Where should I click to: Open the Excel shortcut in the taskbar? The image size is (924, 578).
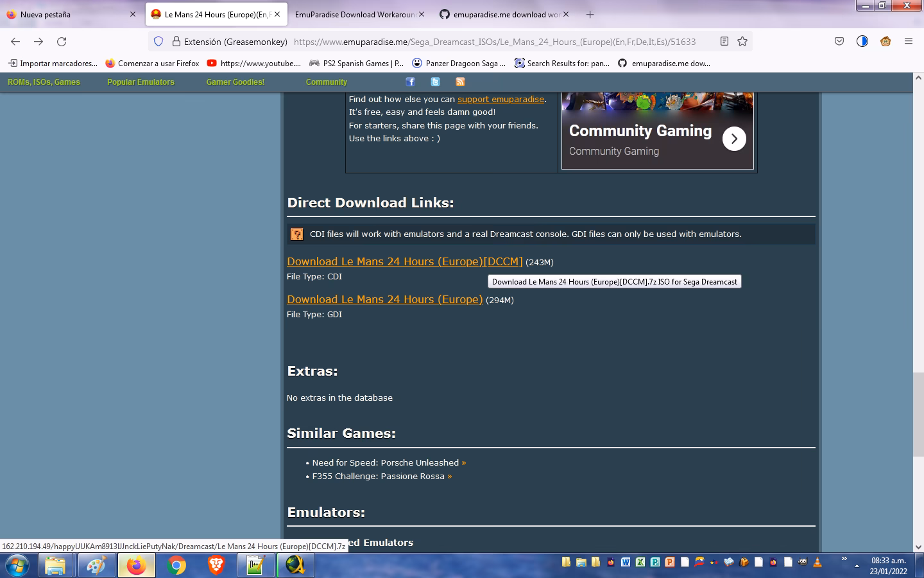[x=640, y=562]
